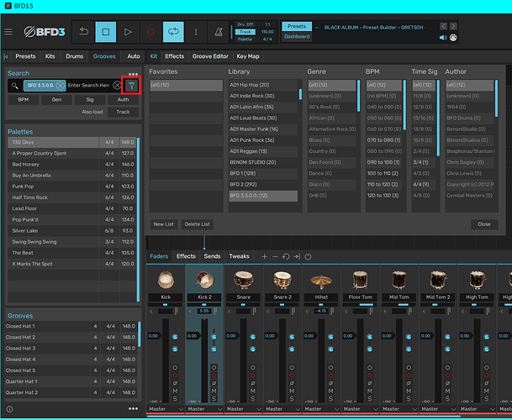Click the magnifier search icon

(x=14, y=86)
